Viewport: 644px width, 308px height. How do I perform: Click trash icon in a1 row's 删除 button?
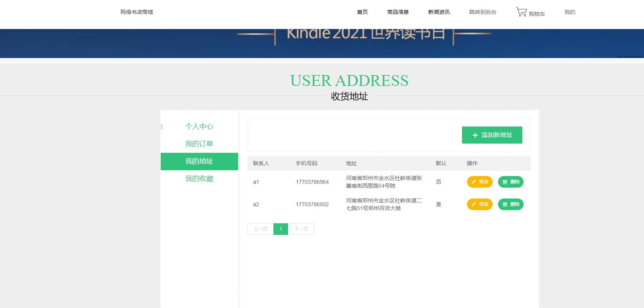[505, 182]
